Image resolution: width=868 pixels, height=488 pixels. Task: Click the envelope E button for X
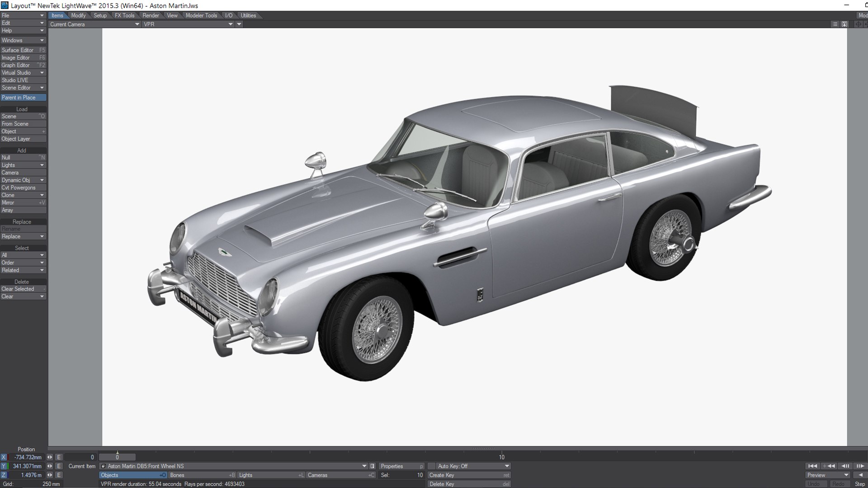coord(59,457)
